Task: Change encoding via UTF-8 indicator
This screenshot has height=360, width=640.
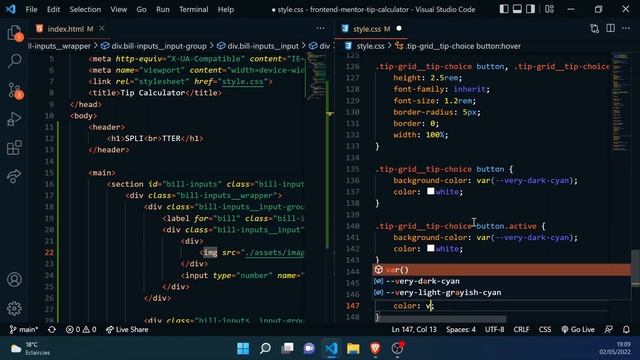Action: [x=495, y=329]
